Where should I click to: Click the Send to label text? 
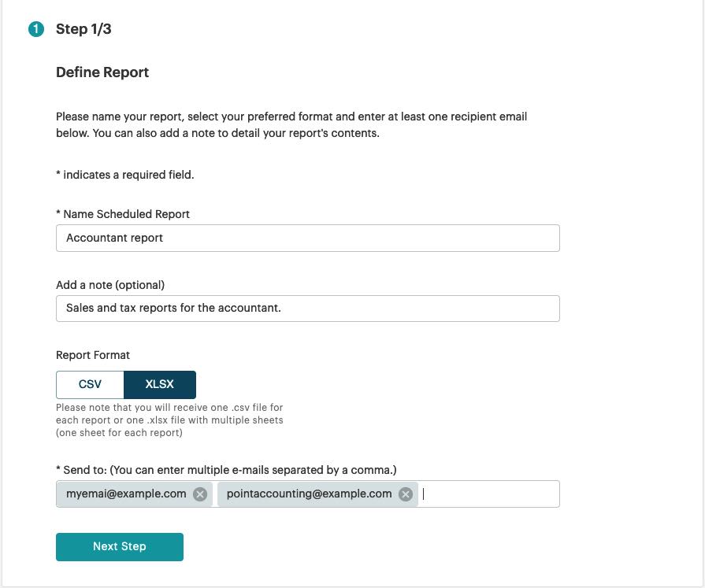226,470
